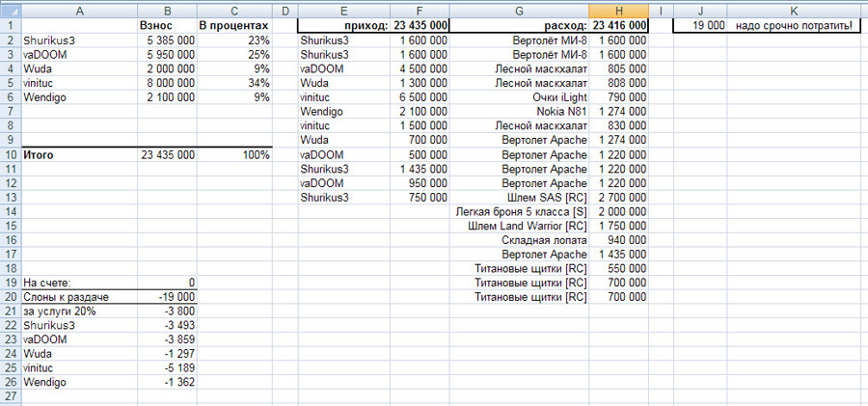Screen dimensions: 868x406
Task: Select column E header
Action: 343,11
